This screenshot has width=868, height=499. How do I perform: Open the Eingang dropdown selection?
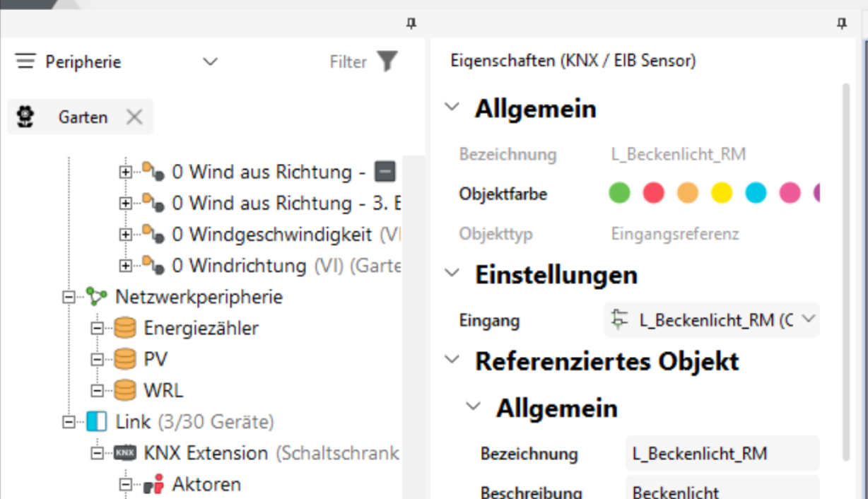(808, 319)
